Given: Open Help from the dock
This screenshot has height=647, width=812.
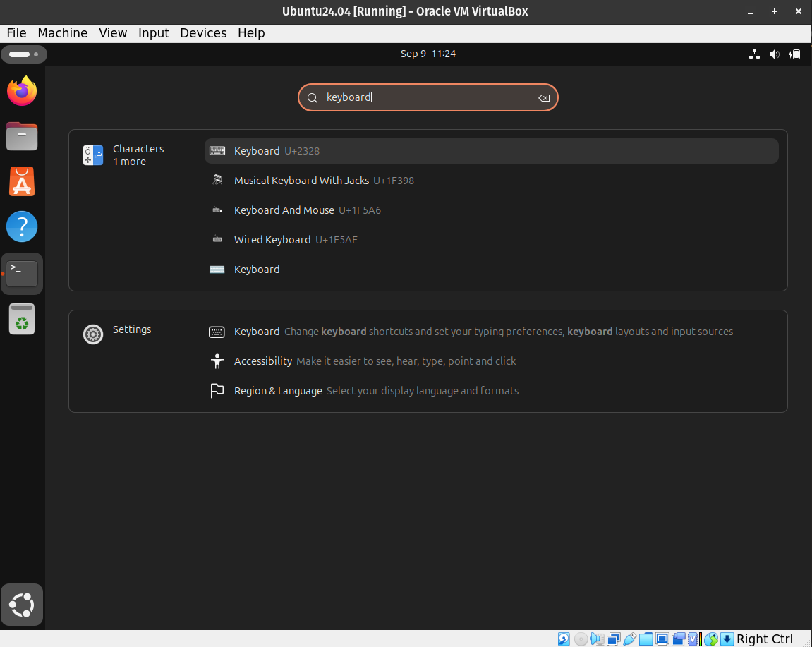Looking at the screenshot, I should click(x=22, y=227).
